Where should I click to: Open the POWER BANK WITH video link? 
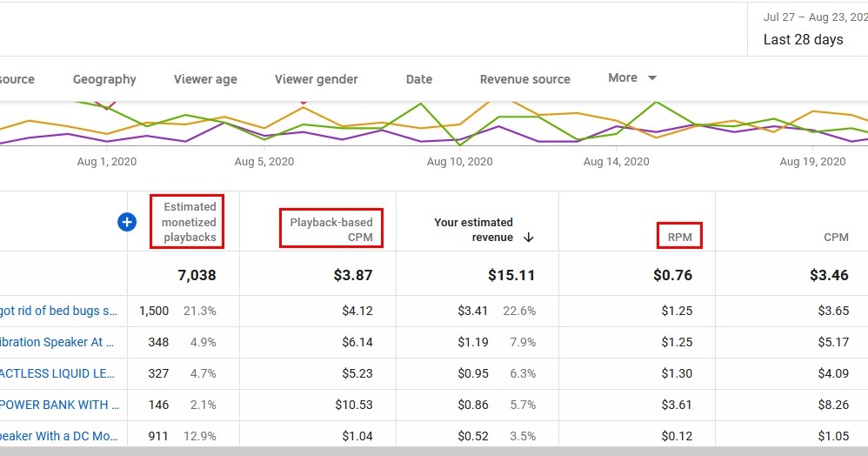57,405
